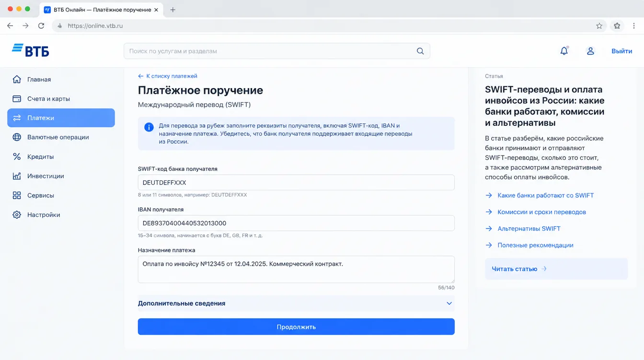The height and width of the screenshot is (360, 644).
Task: Go forward in browser history
Action: coord(25,26)
